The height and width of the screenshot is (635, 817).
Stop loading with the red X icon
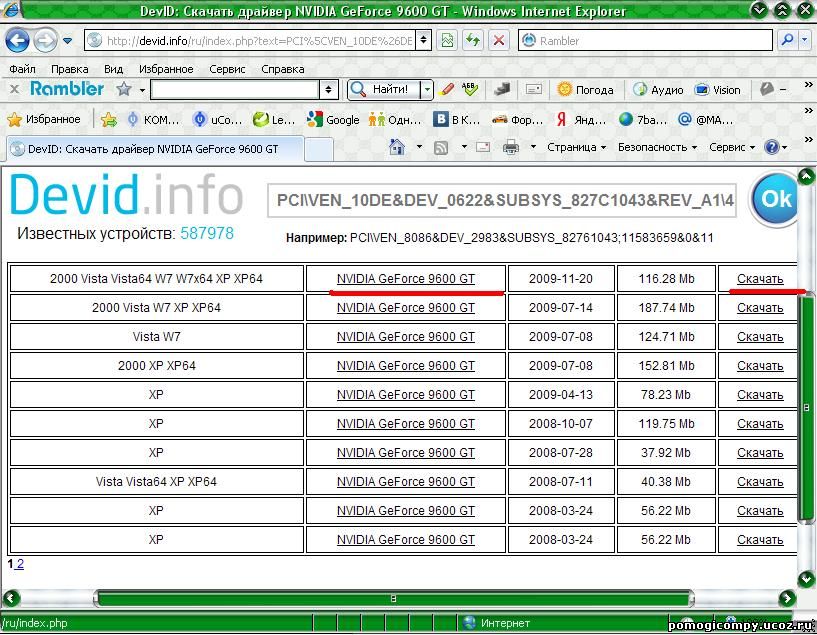(499, 40)
